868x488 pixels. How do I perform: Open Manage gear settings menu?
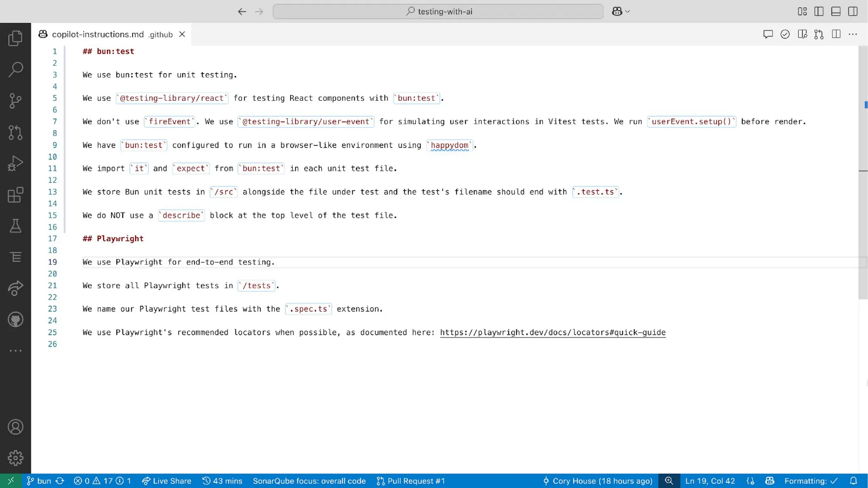click(x=15, y=458)
